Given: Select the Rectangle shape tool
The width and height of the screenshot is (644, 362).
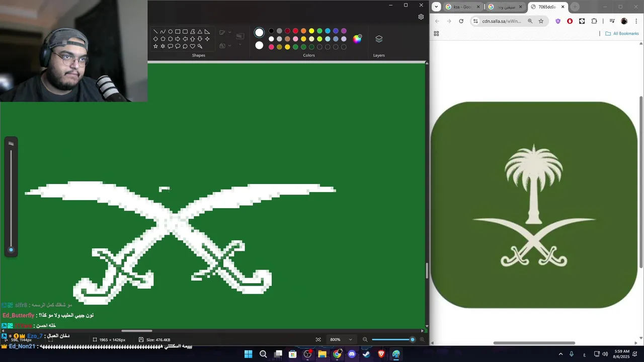Looking at the screenshot, I should click(178, 31).
